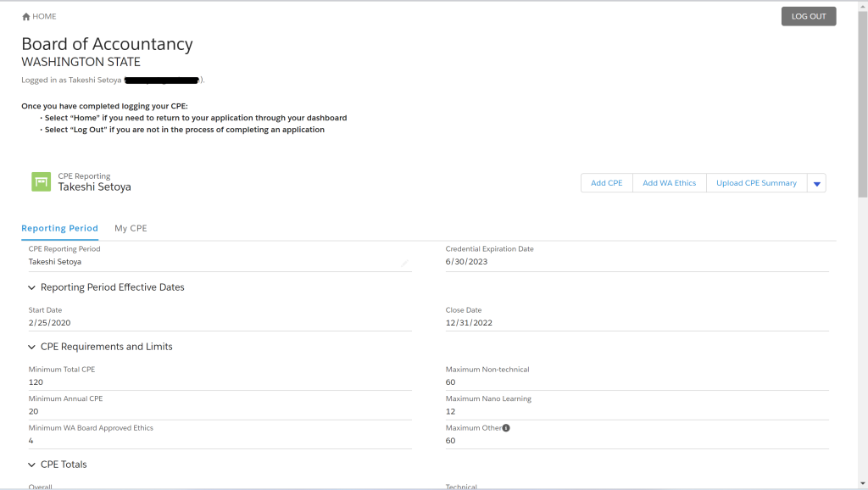Click the LOG OUT button
This screenshot has width=868, height=490.
(809, 17)
